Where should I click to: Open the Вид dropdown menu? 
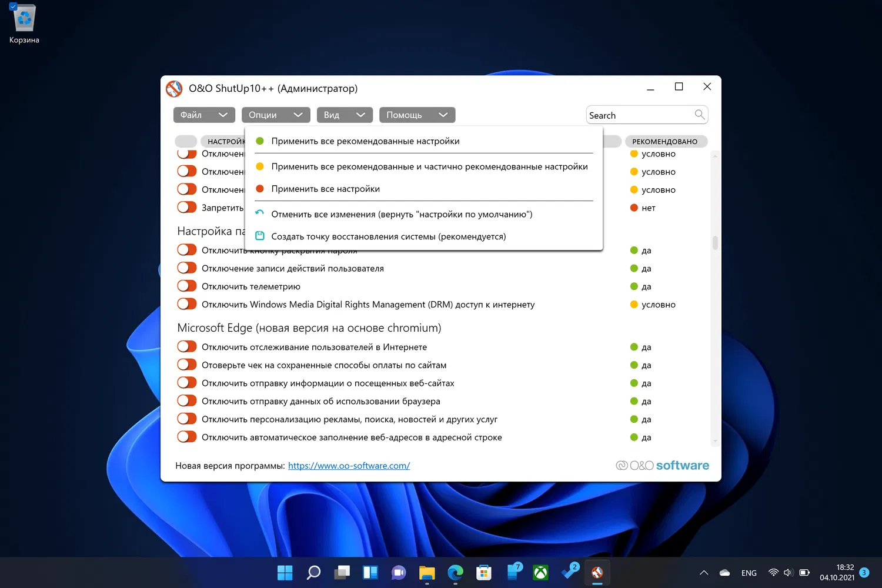pos(345,115)
